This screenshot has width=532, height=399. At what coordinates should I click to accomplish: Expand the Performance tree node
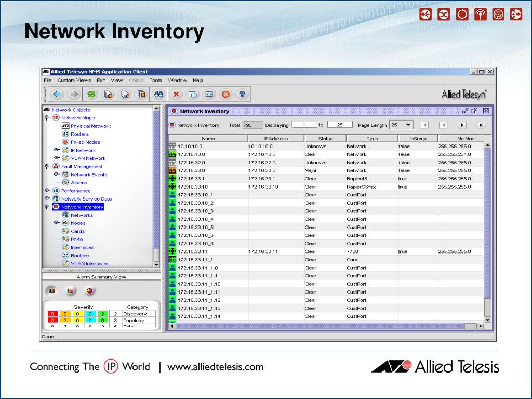tap(47, 190)
